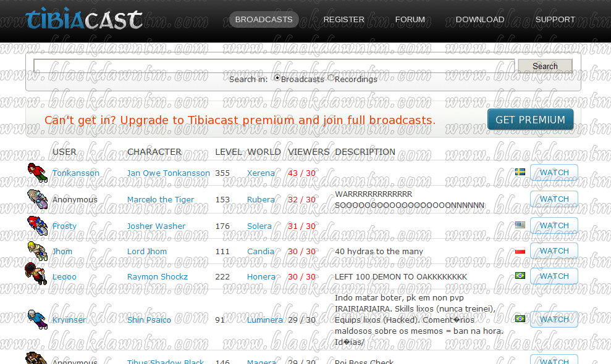The height and width of the screenshot is (364, 611).
Task: Click Jhom's character outfit icon
Action: tap(38, 251)
